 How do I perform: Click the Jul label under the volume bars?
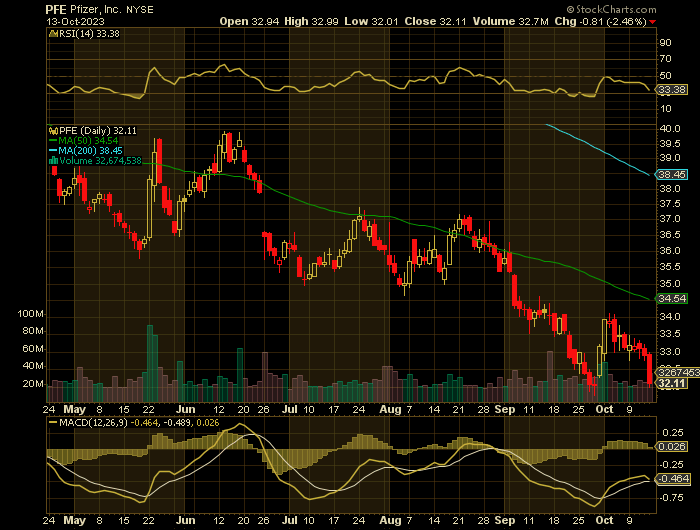(290, 409)
